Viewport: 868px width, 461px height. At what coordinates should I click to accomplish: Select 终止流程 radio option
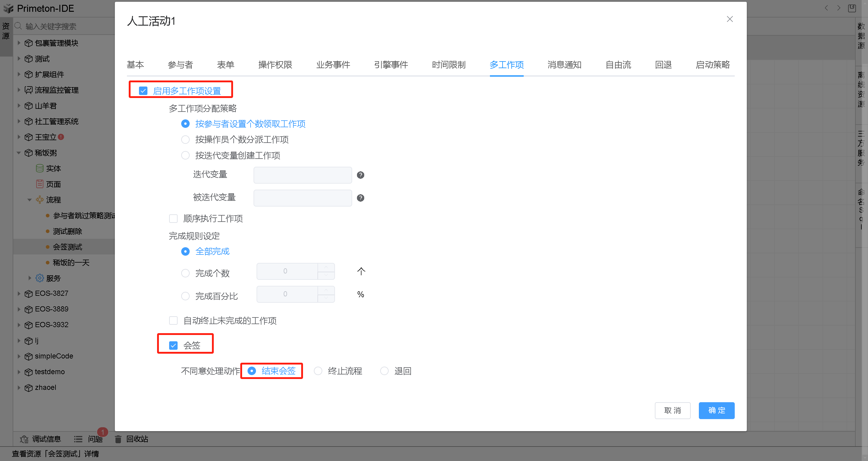[318, 371]
